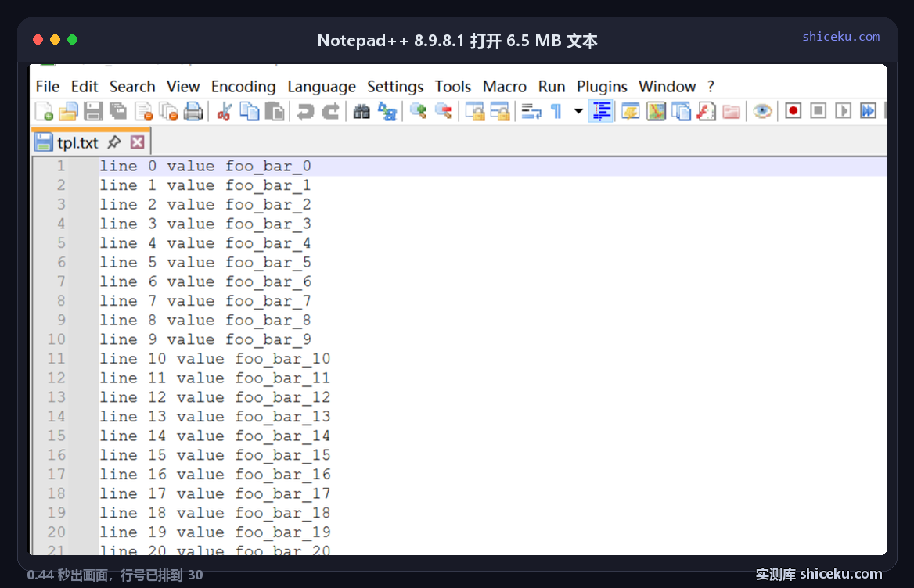914x588 pixels.
Task: Click the Paste icon
Action: click(x=275, y=110)
